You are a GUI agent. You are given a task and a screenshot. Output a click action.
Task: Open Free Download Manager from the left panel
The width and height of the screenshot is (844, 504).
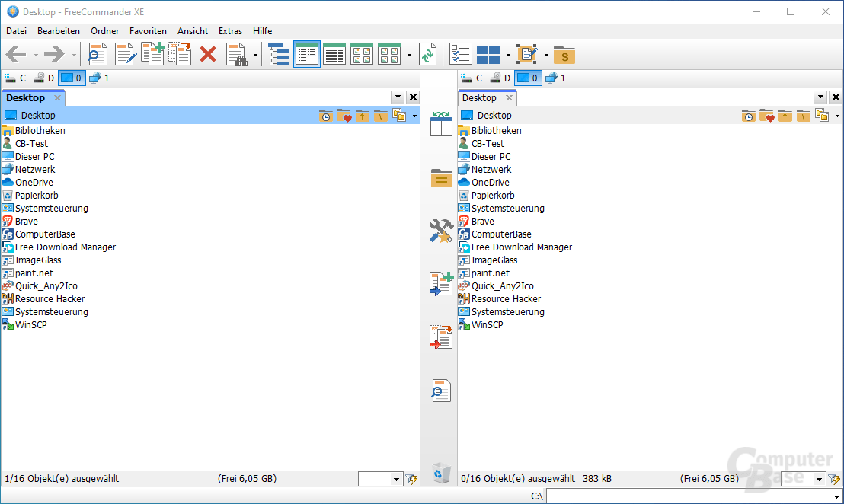tap(66, 247)
